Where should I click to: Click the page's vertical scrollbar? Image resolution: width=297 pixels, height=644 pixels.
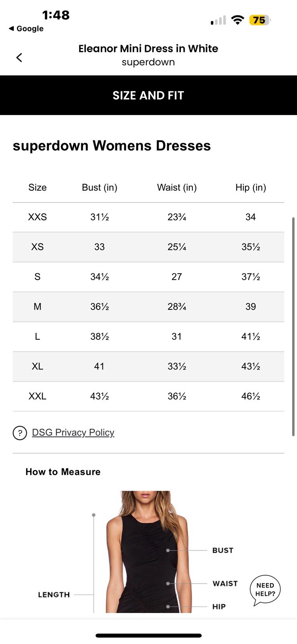[x=293, y=326]
